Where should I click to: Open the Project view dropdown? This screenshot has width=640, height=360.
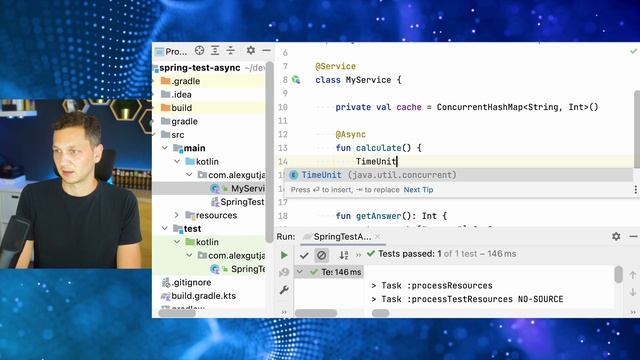click(x=171, y=51)
